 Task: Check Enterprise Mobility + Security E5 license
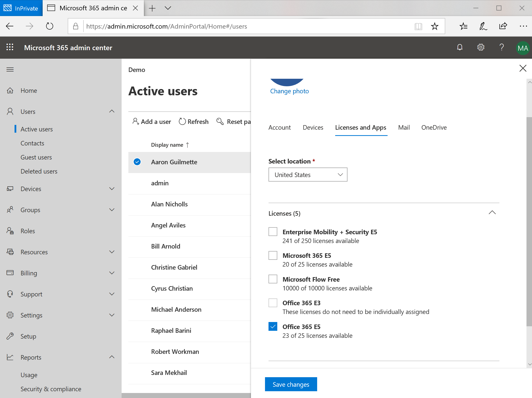(273, 232)
